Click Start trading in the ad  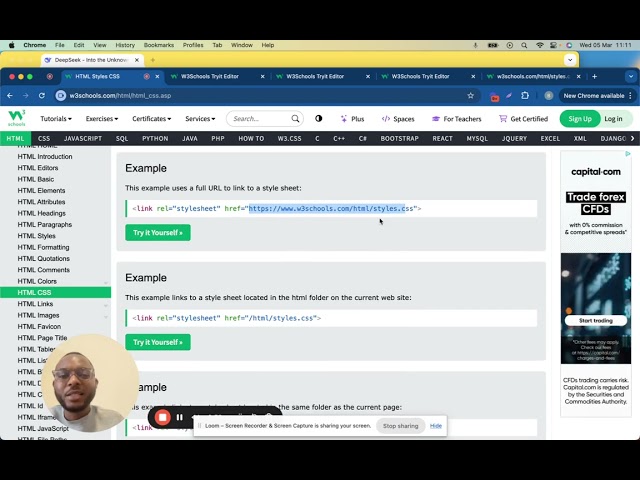[x=596, y=320]
